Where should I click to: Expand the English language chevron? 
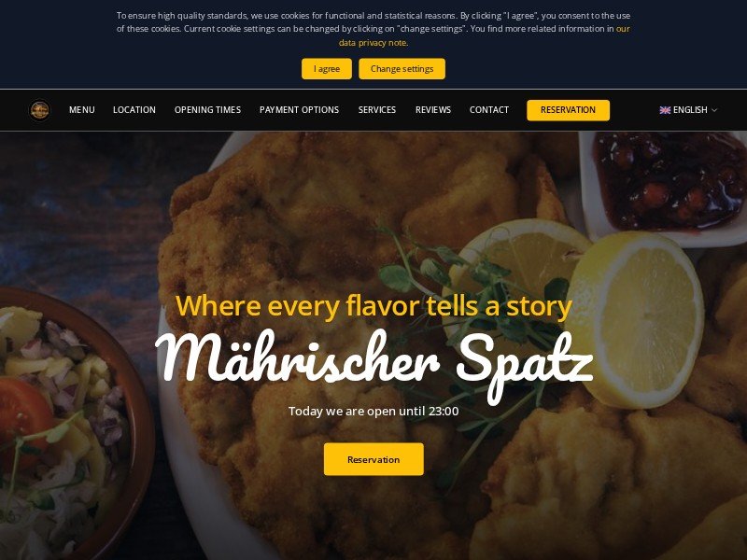[714, 110]
